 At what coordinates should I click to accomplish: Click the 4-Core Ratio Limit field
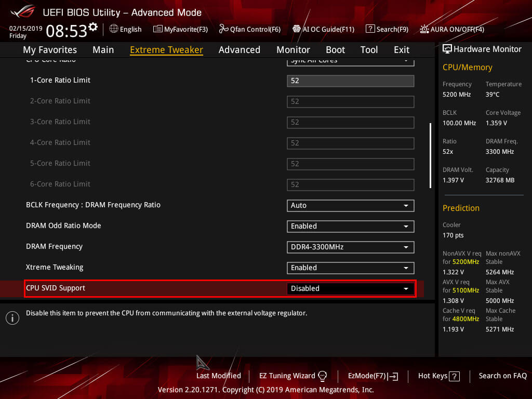click(351, 143)
